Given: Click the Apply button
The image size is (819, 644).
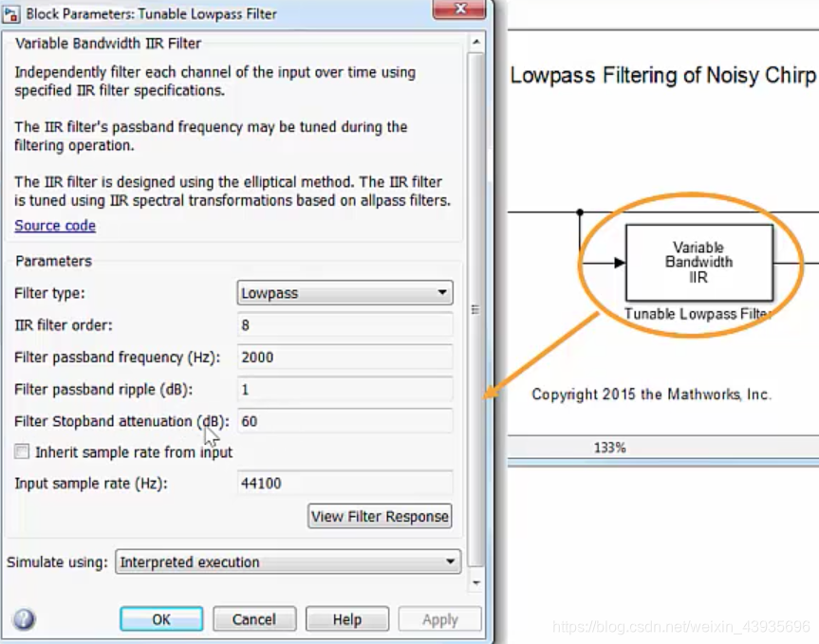Looking at the screenshot, I should (x=439, y=619).
